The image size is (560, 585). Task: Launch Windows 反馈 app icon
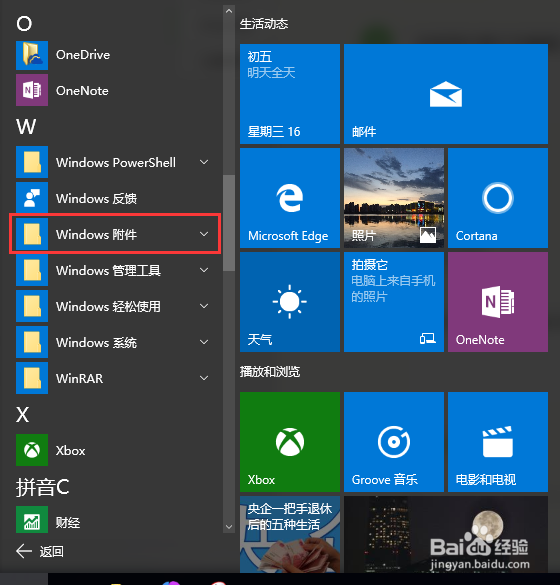point(32,198)
